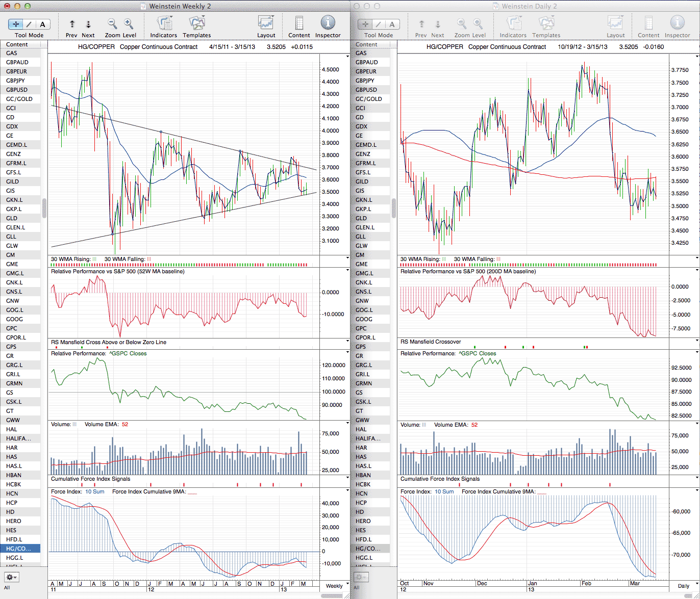Click the Prev arrow in Weekly toolbar
The image size is (700, 599).
(x=72, y=24)
